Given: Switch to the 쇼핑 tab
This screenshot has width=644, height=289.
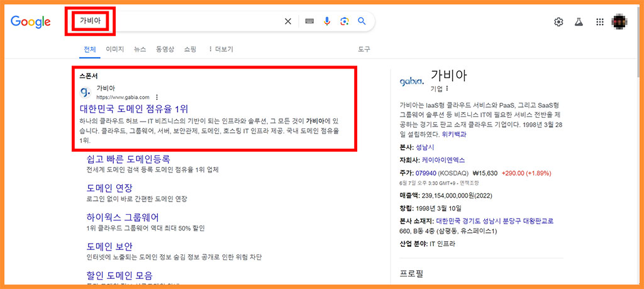Looking at the screenshot, I should coord(190,49).
